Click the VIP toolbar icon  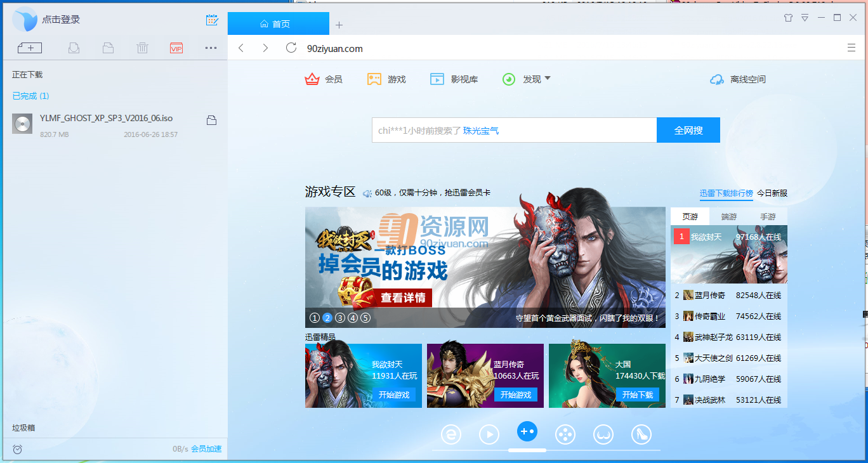coord(176,48)
